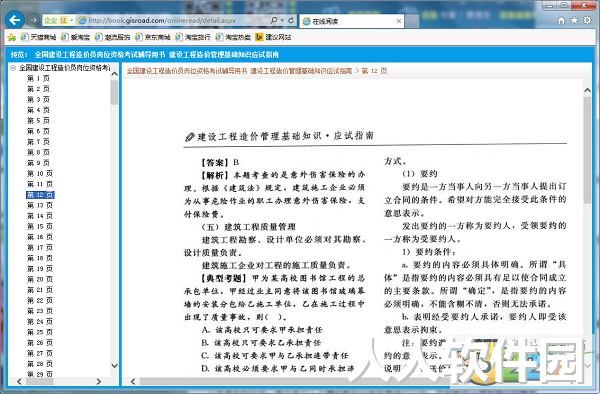Select 第 19 页 in tree

tap(40, 269)
